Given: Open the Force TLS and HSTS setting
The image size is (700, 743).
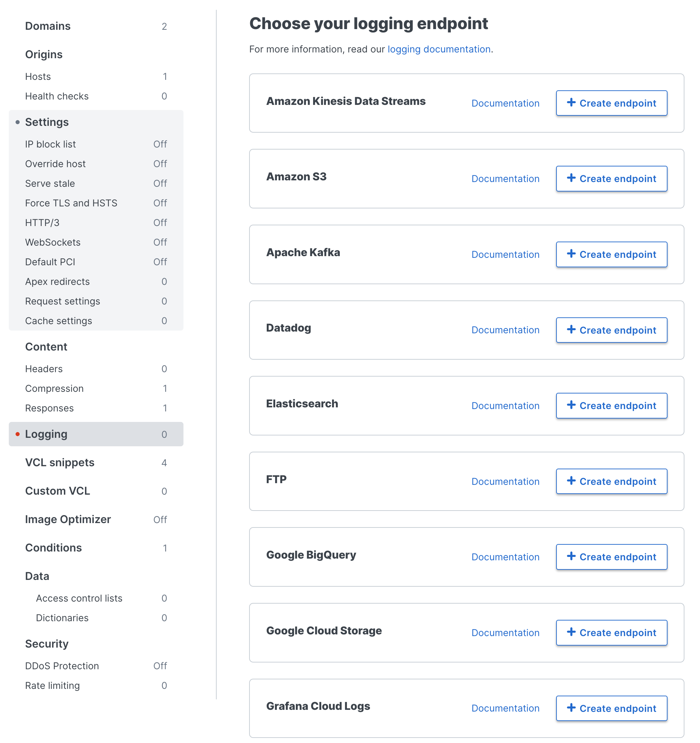Looking at the screenshot, I should click(x=71, y=203).
